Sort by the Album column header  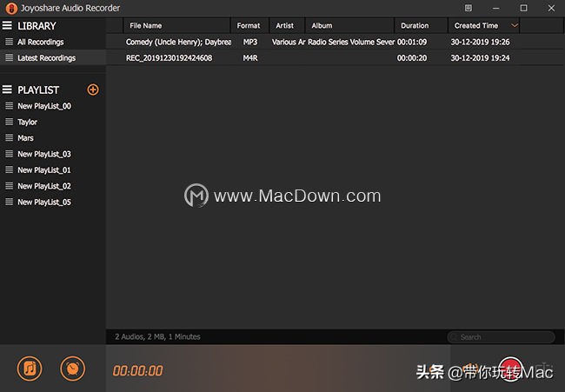[350, 25]
